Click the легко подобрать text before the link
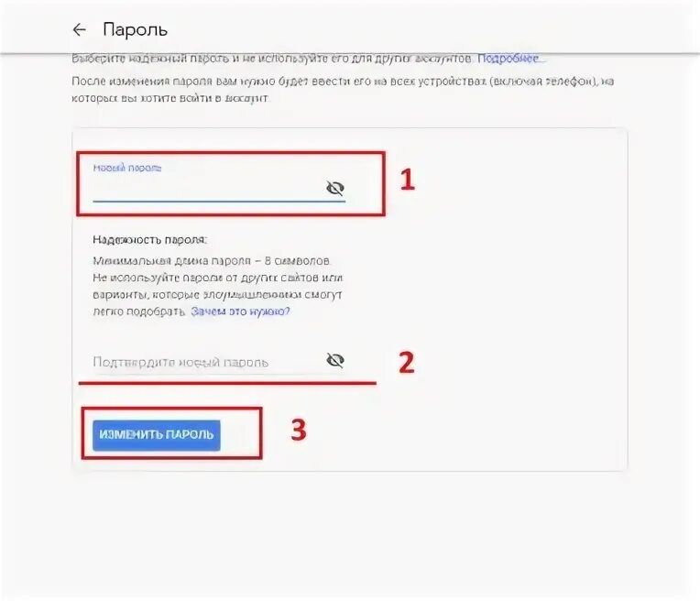The image size is (700, 601). 138,311
